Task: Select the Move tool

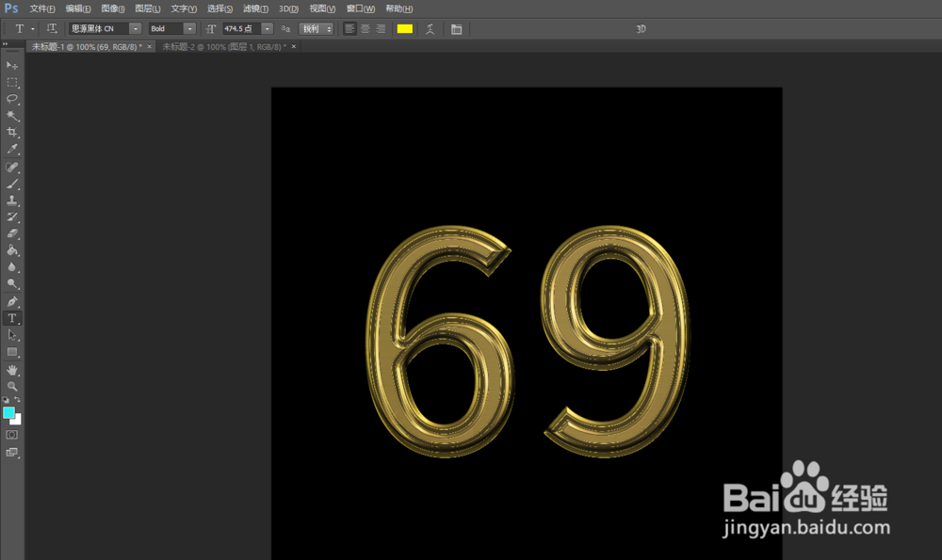Action: tap(12, 65)
